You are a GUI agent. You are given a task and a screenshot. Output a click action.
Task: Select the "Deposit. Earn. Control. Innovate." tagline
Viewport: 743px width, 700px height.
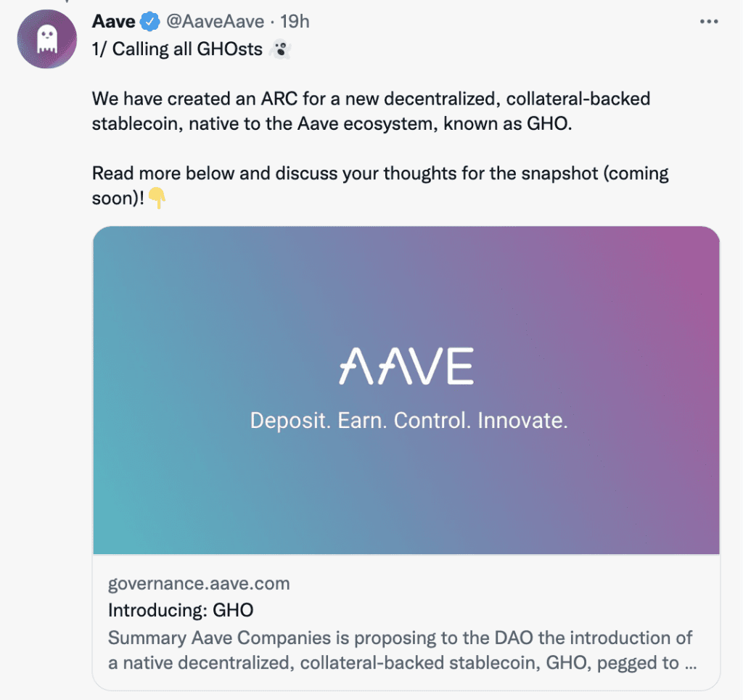tap(409, 421)
